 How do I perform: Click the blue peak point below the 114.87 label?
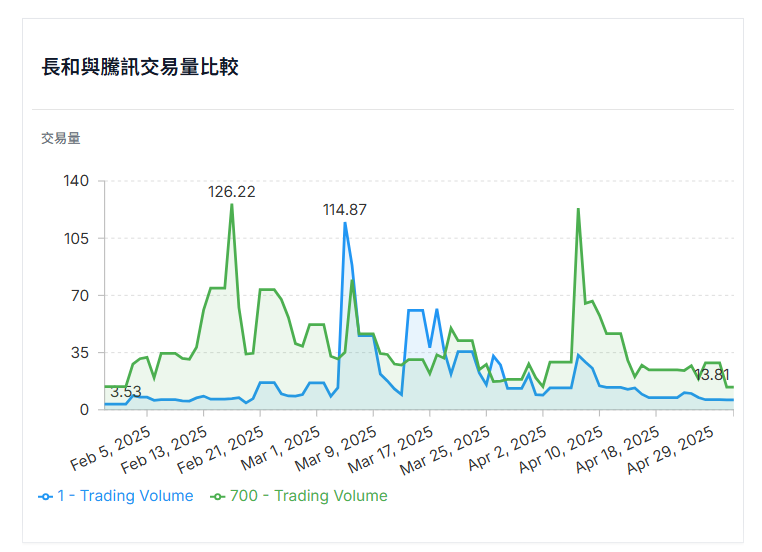[345, 223]
